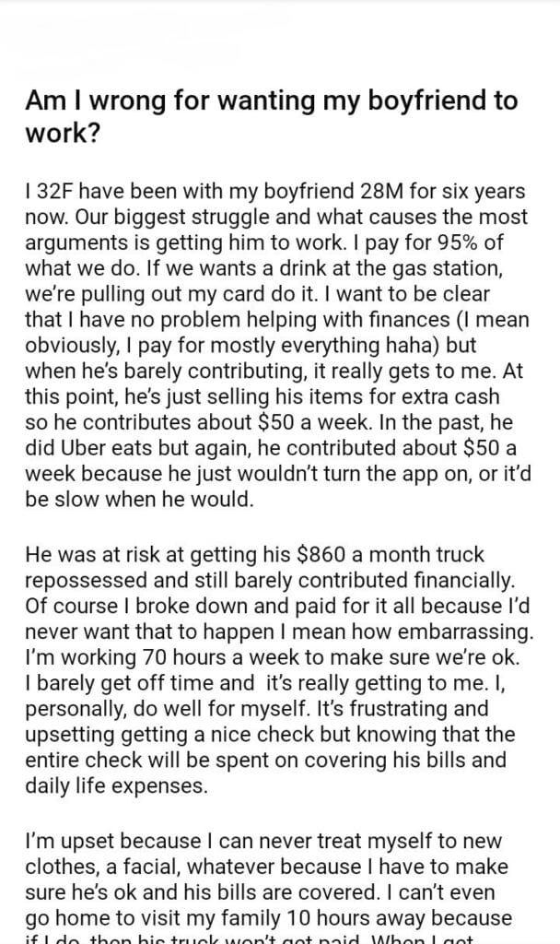560x944 pixels.
Task: Click the word "work?" in the title
Action: click(57, 131)
